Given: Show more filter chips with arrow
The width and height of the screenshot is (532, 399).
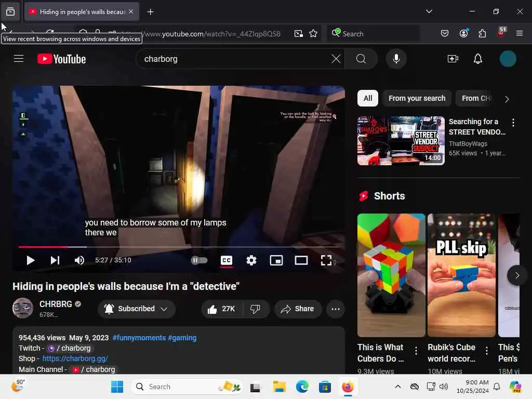Looking at the screenshot, I should coord(507,99).
